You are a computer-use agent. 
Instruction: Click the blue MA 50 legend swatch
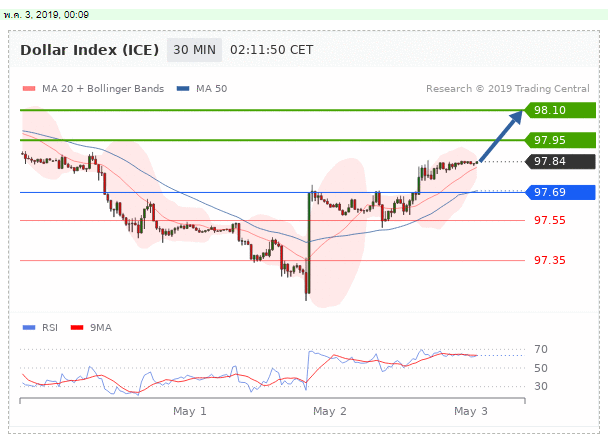[183, 89]
